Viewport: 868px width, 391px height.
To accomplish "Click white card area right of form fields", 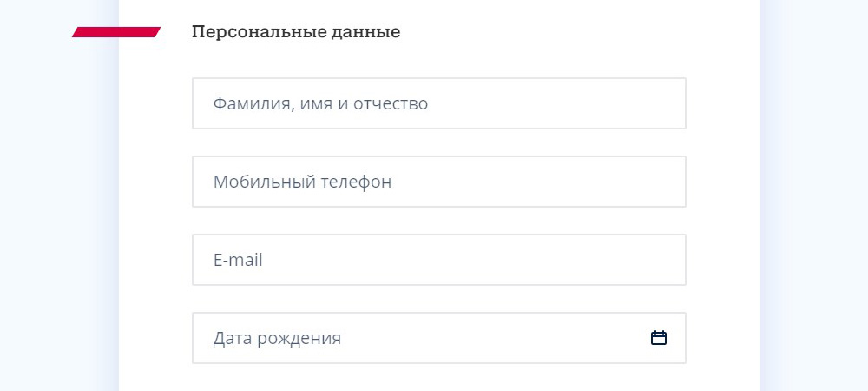I will (722, 217).
